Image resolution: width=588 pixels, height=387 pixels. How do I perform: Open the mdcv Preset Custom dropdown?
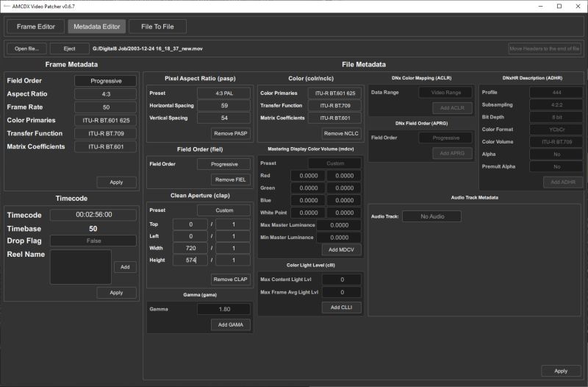click(335, 163)
